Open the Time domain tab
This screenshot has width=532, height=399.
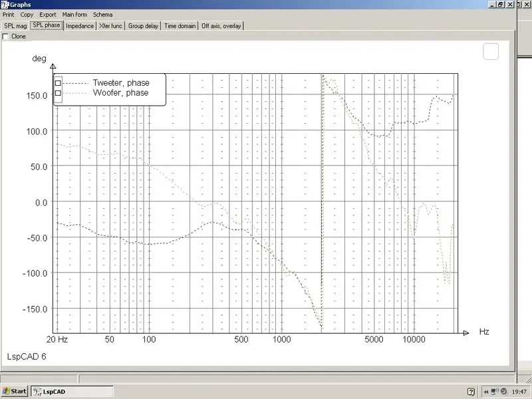point(180,26)
